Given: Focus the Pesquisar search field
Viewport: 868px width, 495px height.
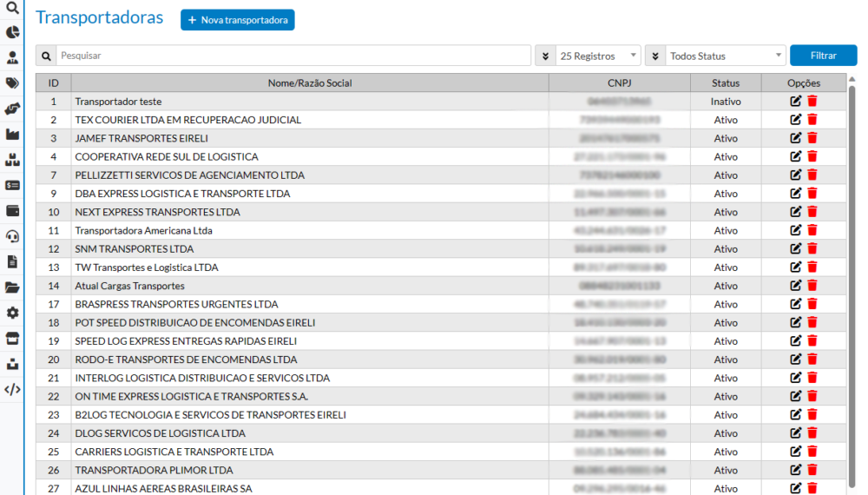Looking at the screenshot, I should coord(293,56).
